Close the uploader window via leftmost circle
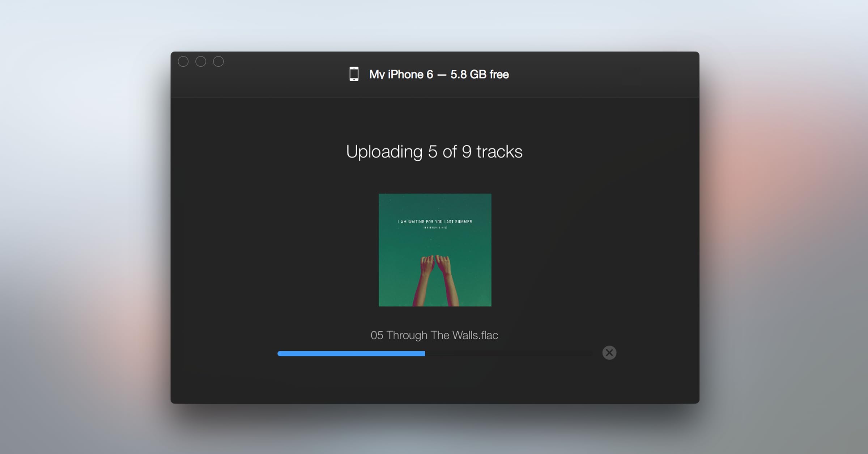Screen dimensions: 868x454 tap(183, 62)
